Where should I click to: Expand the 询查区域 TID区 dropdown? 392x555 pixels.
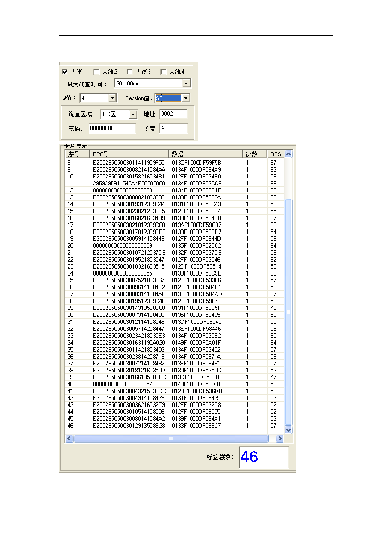click(x=133, y=114)
